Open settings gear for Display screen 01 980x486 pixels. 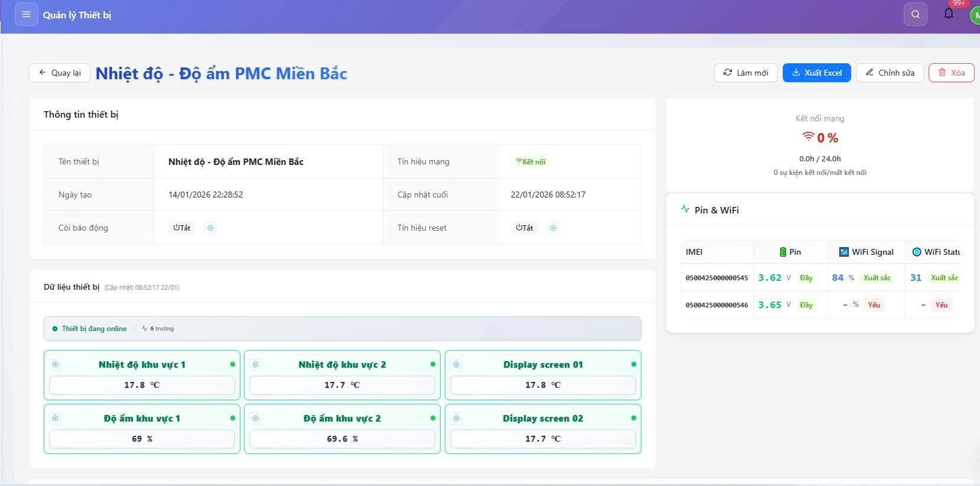[457, 365]
